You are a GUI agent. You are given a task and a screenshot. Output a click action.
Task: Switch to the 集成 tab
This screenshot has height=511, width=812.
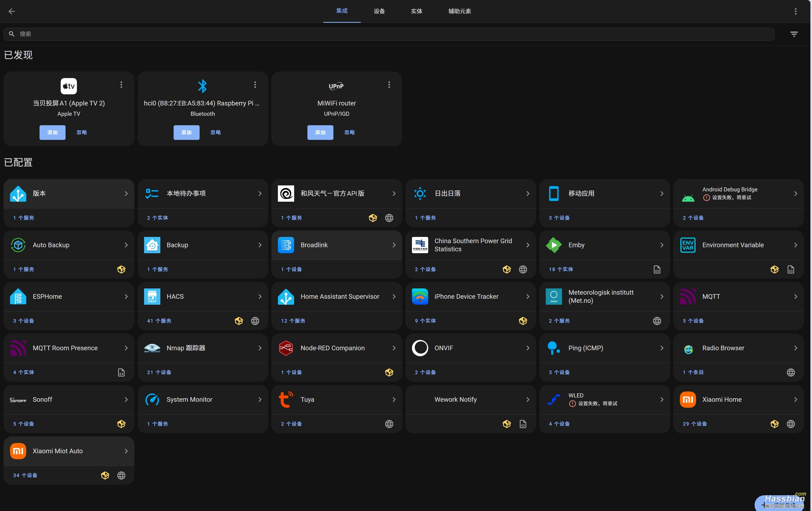tap(342, 11)
